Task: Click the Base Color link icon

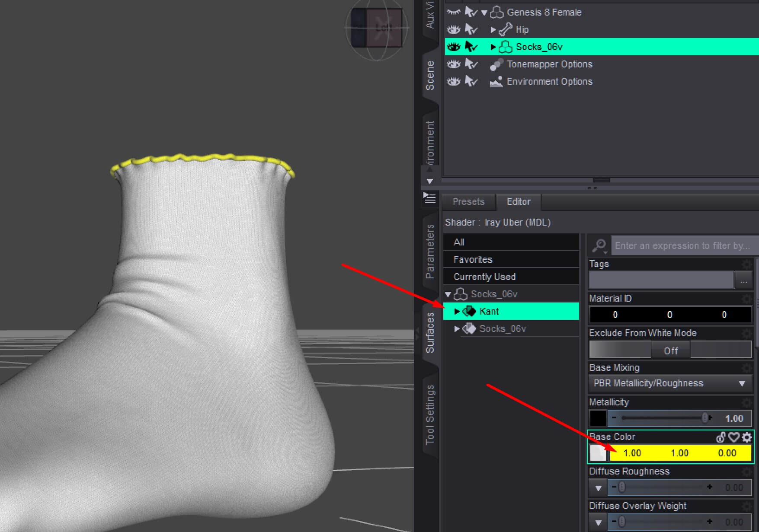Action: pos(721,437)
